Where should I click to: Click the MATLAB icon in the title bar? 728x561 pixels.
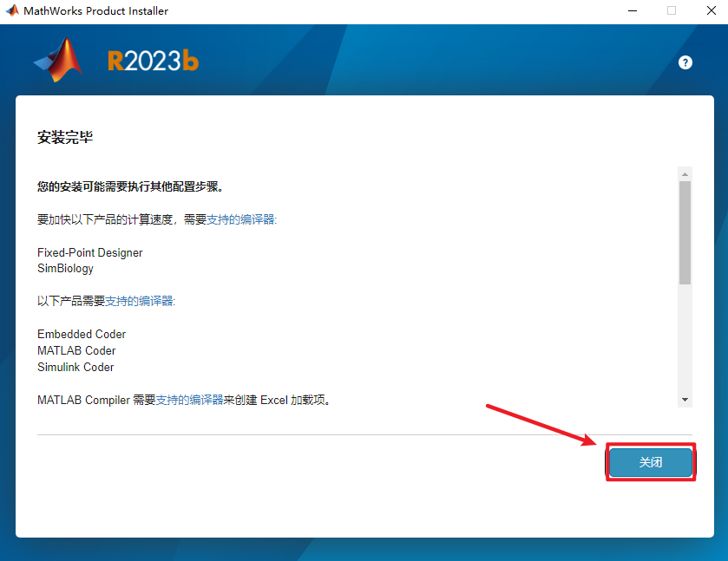click(12, 11)
